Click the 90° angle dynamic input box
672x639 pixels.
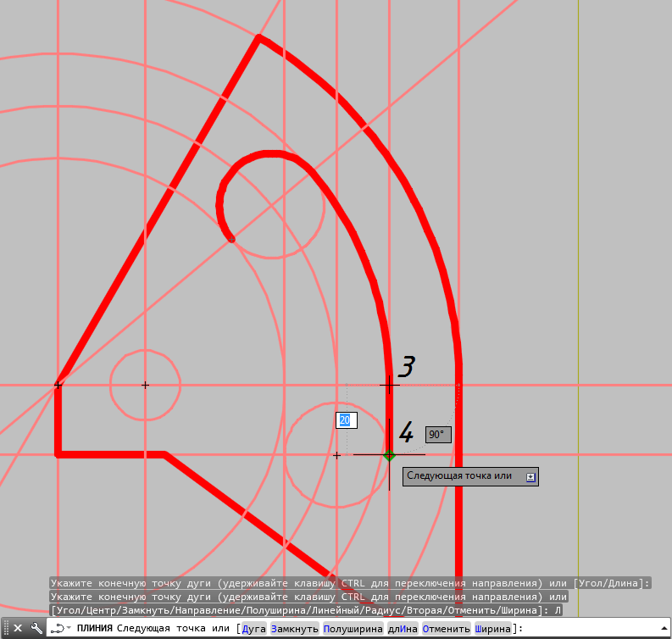click(437, 435)
